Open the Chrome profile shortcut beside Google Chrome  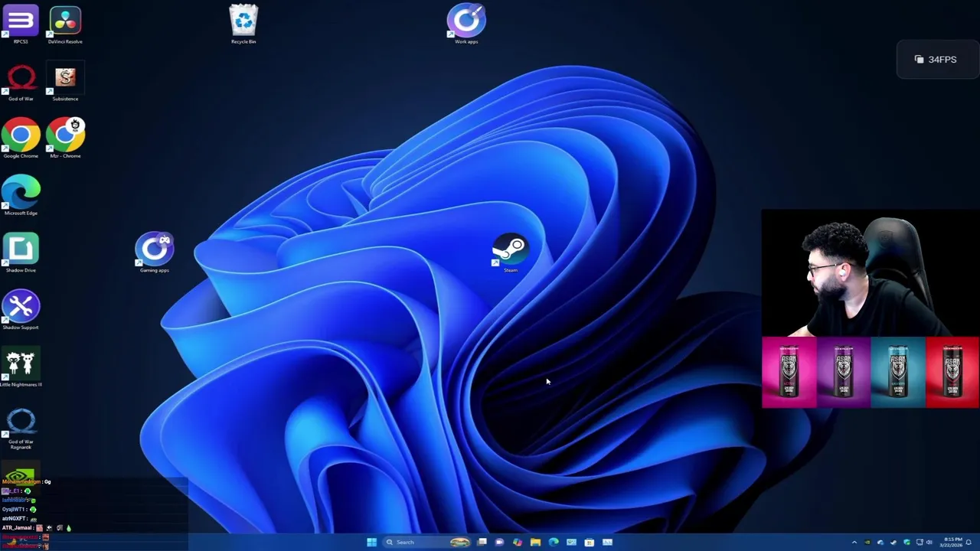click(65, 138)
